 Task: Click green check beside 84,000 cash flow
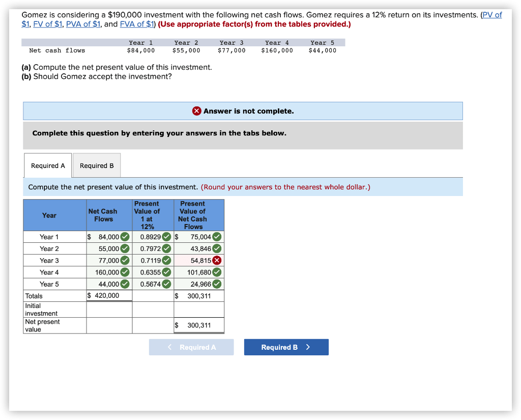coord(125,237)
